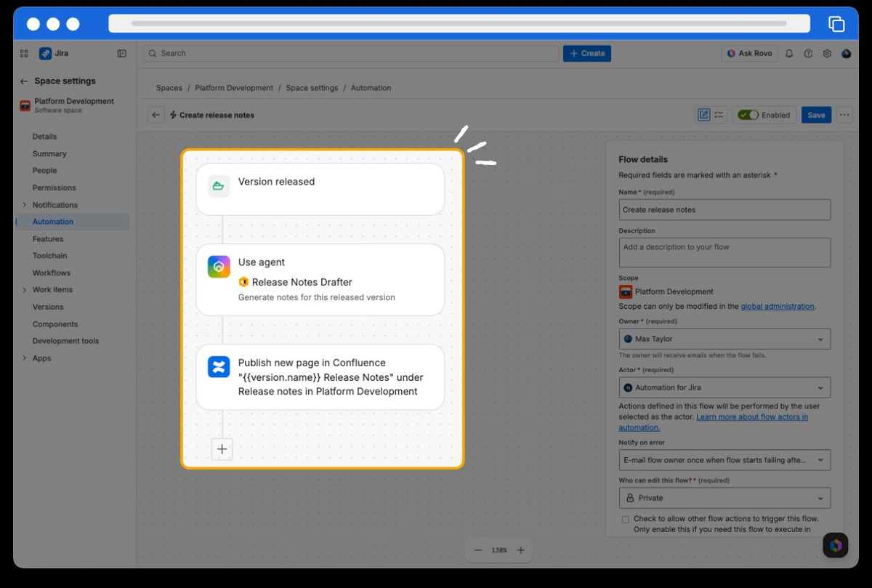Toggle the Enabled switch

point(747,115)
